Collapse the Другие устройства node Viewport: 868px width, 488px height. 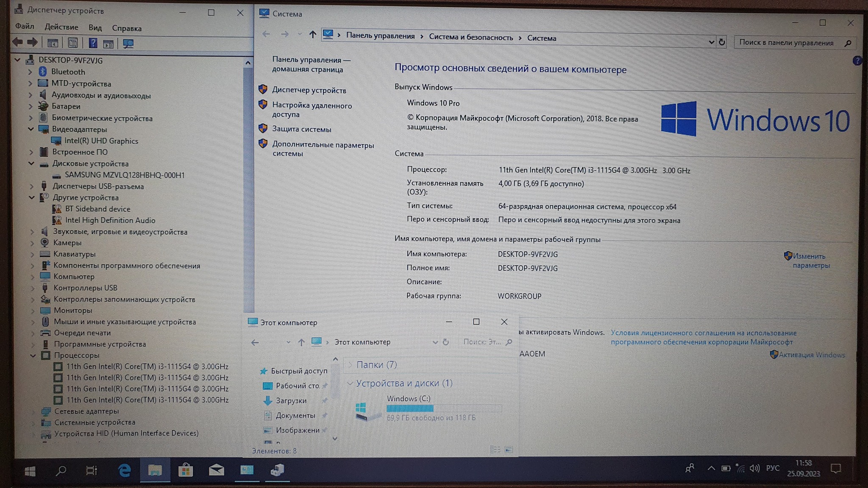(32, 197)
